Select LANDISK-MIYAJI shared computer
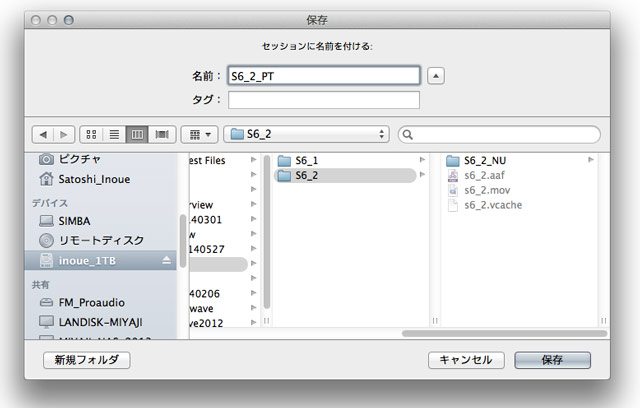Screen dimensions: 640x408 (101, 322)
